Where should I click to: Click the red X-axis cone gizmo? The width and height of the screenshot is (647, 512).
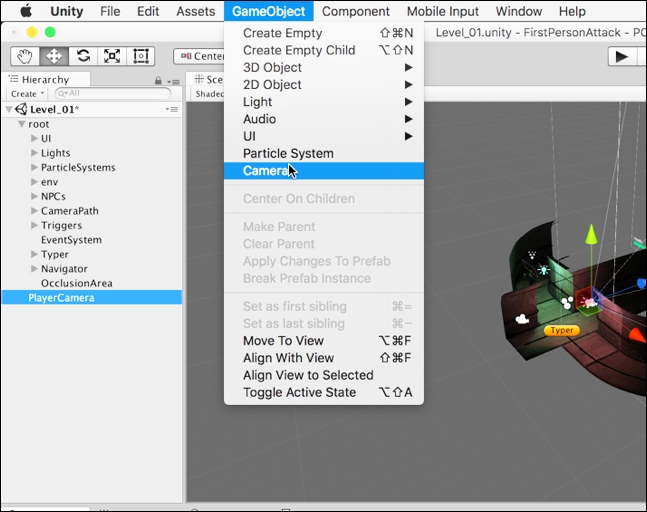(x=637, y=335)
